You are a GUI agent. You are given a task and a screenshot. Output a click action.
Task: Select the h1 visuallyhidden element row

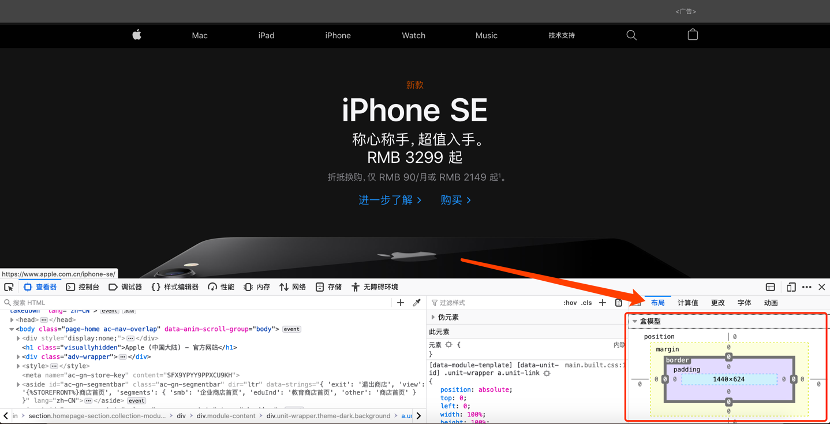coord(130,348)
